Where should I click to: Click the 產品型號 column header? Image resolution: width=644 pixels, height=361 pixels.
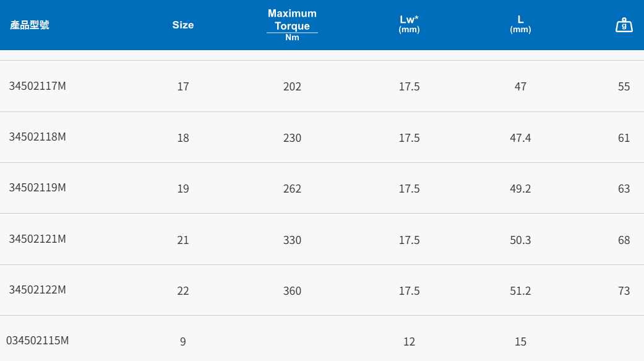30,25
